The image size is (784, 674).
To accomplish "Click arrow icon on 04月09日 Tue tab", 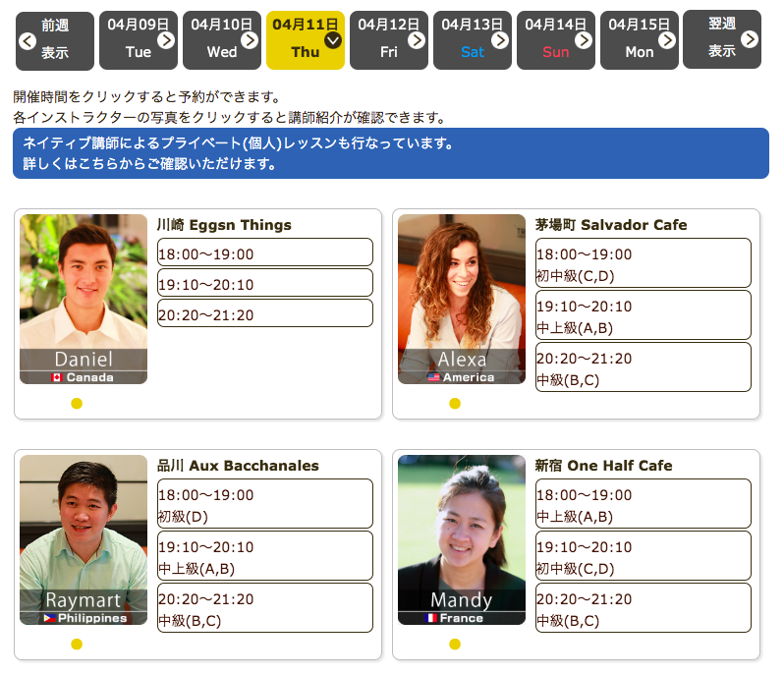I will tap(166, 39).
